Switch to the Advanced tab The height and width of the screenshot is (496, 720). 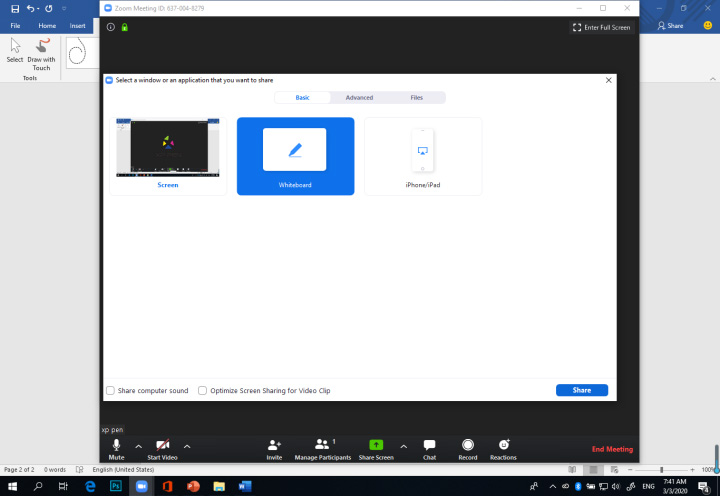point(359,97)
